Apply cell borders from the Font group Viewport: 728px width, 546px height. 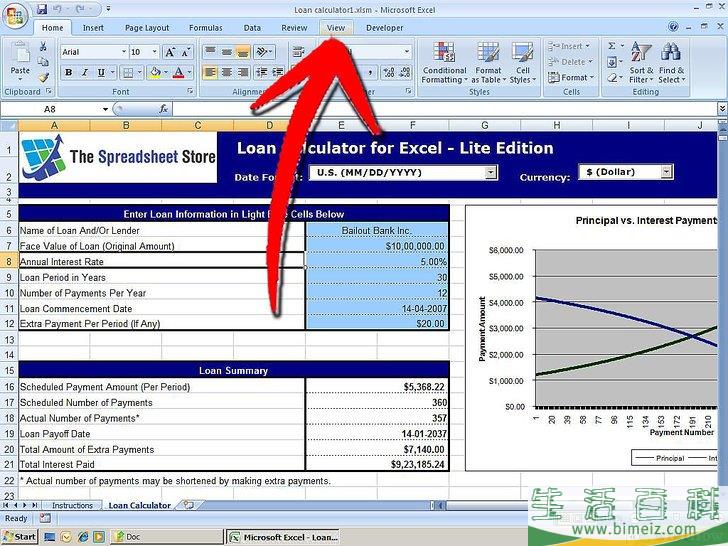tap(128, 72)
